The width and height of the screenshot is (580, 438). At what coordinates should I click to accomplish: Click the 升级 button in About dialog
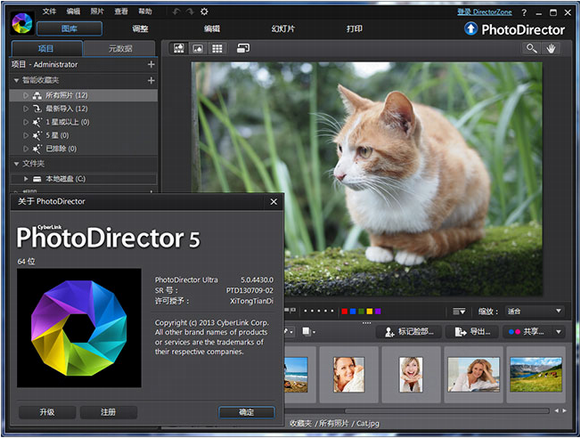[47, 412]
